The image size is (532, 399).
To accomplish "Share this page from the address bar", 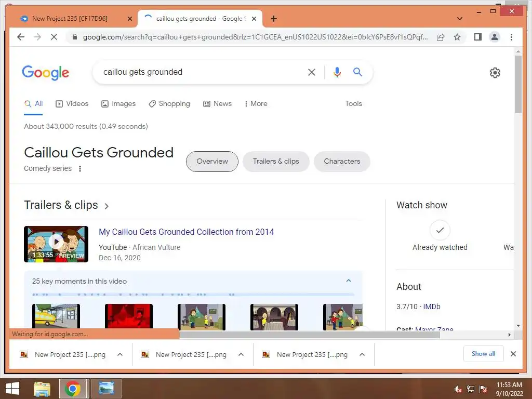I will coord(441,37).
